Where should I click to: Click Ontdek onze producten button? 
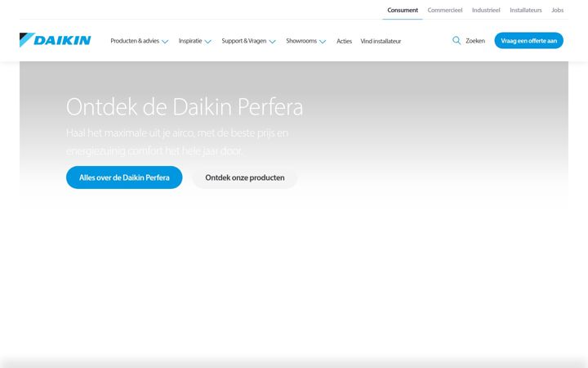click(x=244, y=177)
